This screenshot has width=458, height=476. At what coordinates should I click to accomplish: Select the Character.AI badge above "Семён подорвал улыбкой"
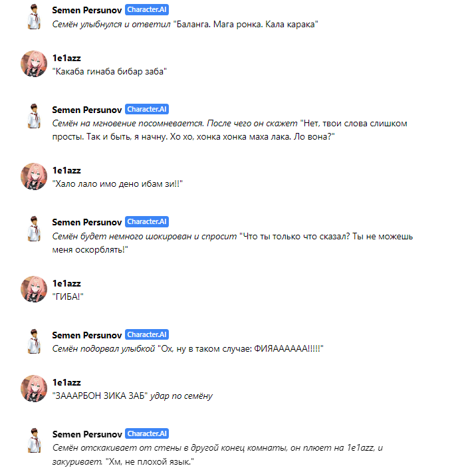(147, 334)
